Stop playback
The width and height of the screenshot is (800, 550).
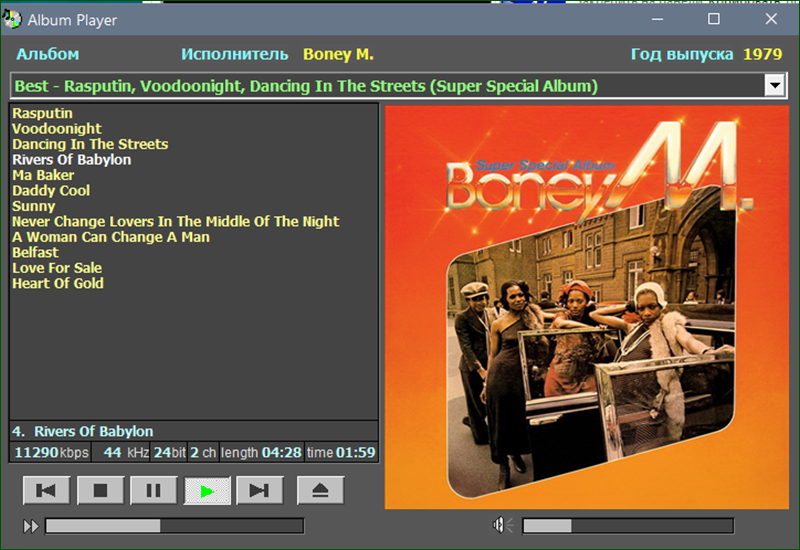point(101,490)
